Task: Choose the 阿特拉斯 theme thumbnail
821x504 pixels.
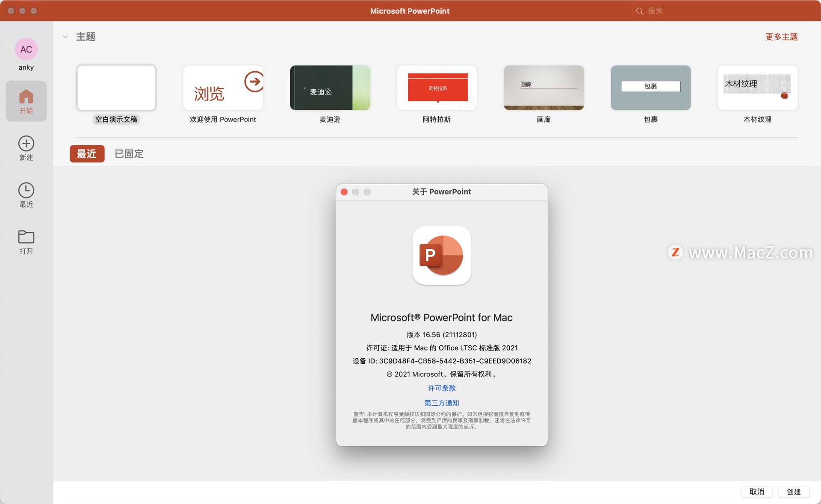Action: click(437, 88)
